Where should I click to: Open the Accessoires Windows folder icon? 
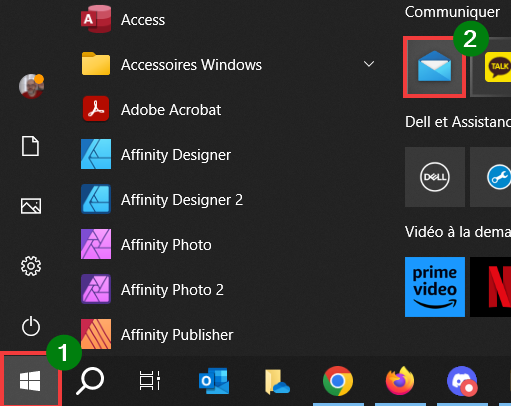point(96,64)
